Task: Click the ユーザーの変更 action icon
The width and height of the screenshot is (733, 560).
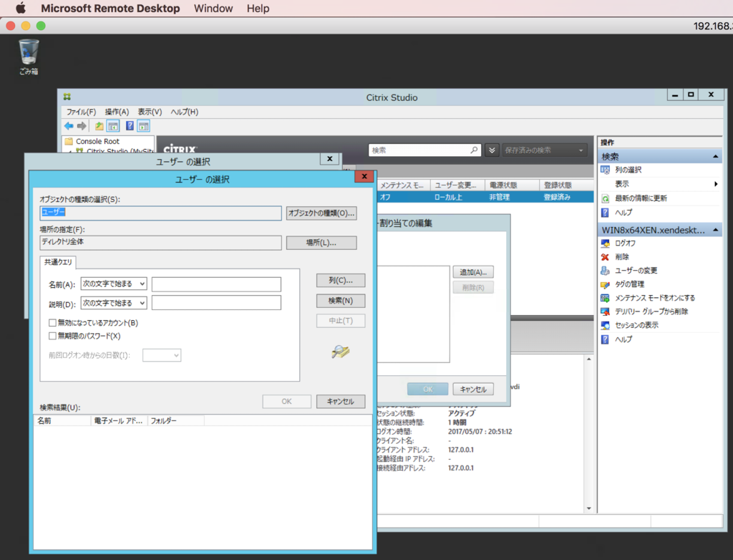Action: (605, 271)
